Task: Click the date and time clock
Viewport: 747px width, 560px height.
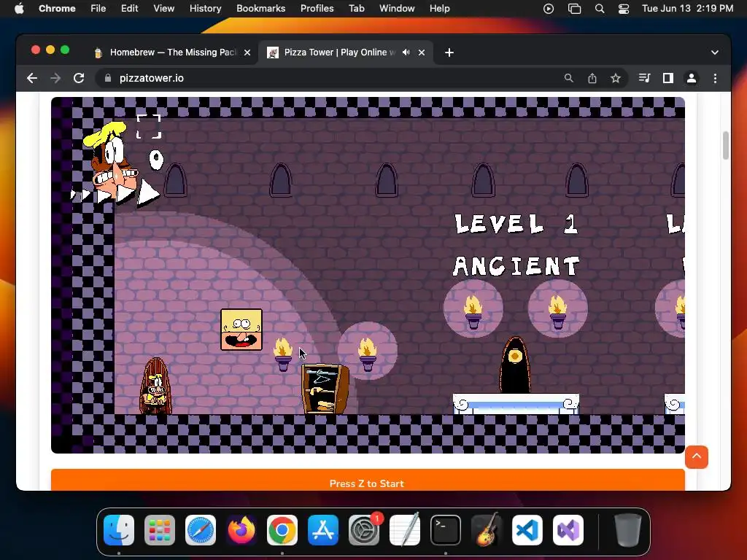Action: pyautogui.click(x=687, y=9)
